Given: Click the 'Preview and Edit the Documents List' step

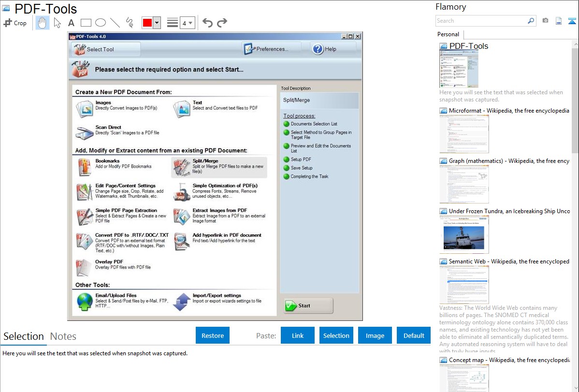Looking at the screenshot, I should point(321,148).
